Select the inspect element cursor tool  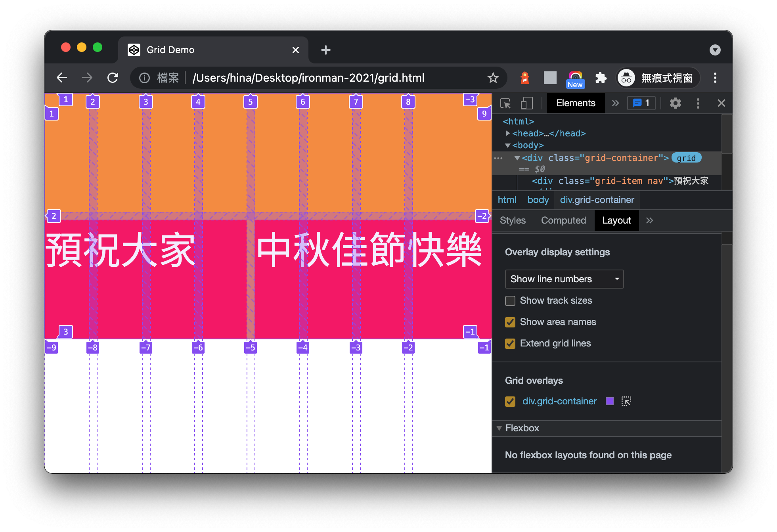coord(506,103)
